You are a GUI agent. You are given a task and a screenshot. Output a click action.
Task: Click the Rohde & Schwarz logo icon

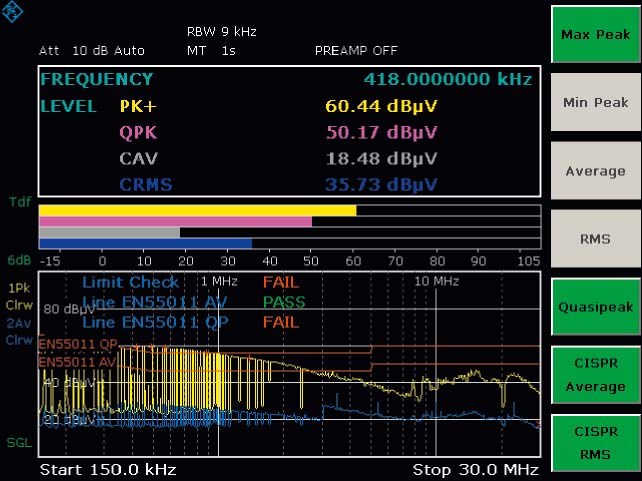[12, 11]
